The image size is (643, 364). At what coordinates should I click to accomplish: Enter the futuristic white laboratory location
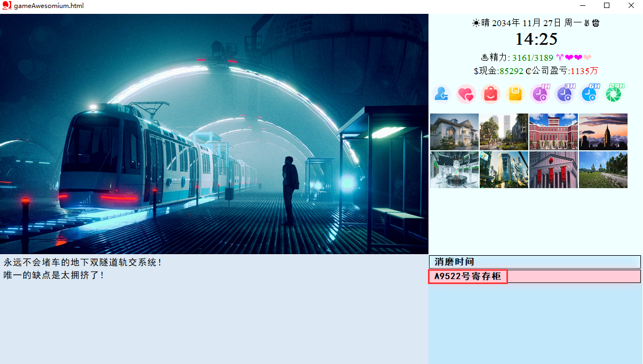(x=454, y=169)
